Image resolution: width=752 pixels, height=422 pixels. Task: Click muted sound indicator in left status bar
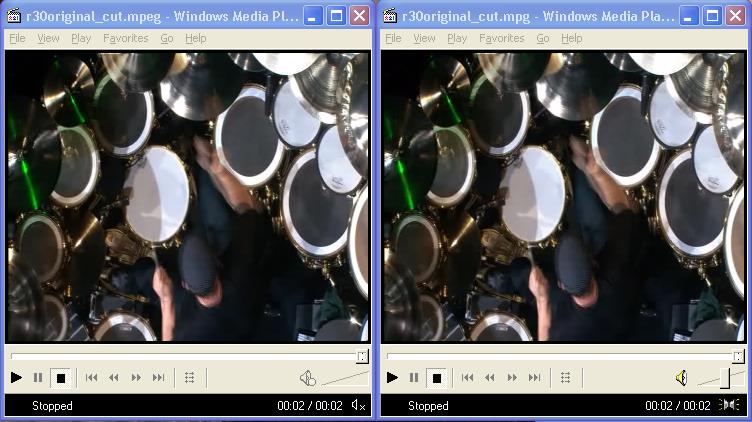[358, 406]
